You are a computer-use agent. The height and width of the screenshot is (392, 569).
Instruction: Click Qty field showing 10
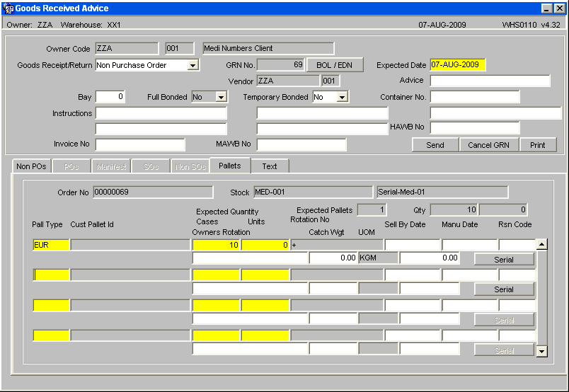(x=454, y=209)
